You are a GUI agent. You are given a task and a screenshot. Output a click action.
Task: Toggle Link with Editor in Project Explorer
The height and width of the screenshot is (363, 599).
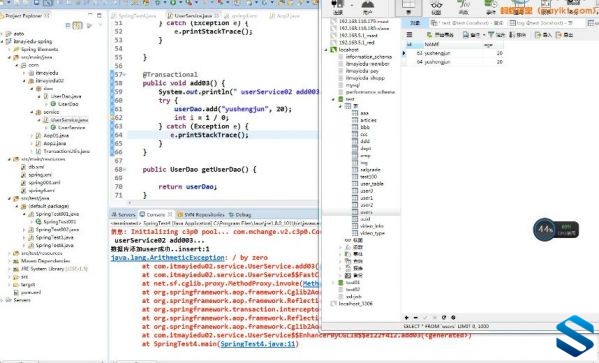(x=78, y=26)
